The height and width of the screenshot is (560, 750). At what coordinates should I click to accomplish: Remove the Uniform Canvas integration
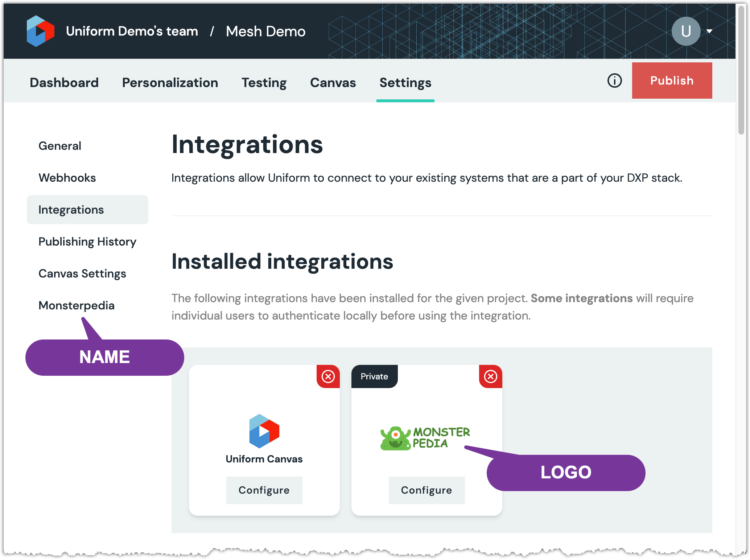click(x=328, y=376)
